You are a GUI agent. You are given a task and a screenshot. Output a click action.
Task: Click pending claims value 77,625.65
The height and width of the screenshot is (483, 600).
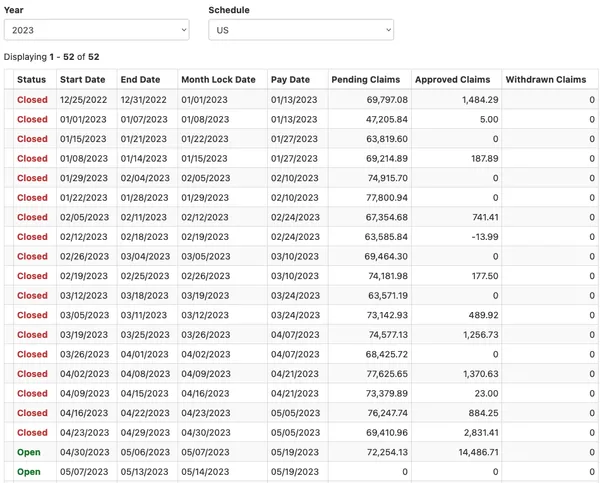point(387,373)
